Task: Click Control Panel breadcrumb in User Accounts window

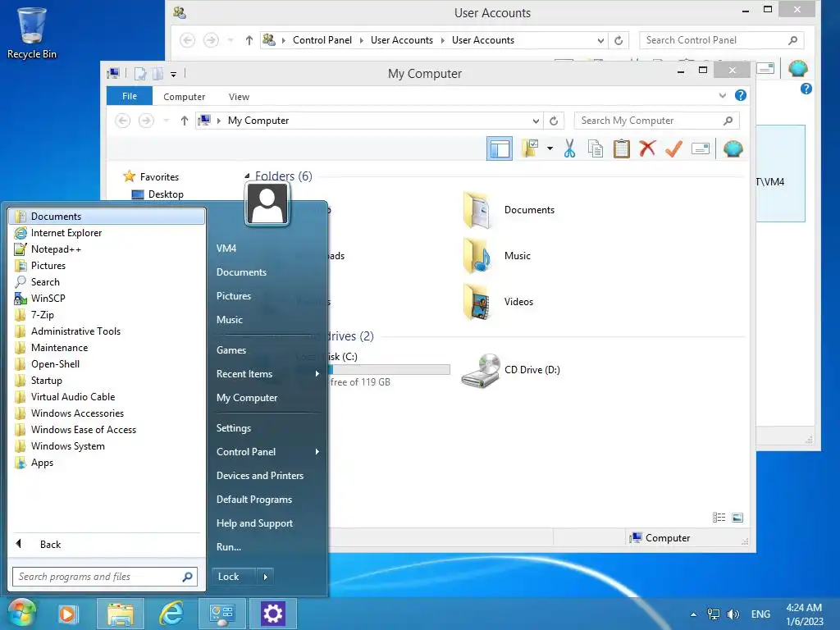Action: point(322,40)
